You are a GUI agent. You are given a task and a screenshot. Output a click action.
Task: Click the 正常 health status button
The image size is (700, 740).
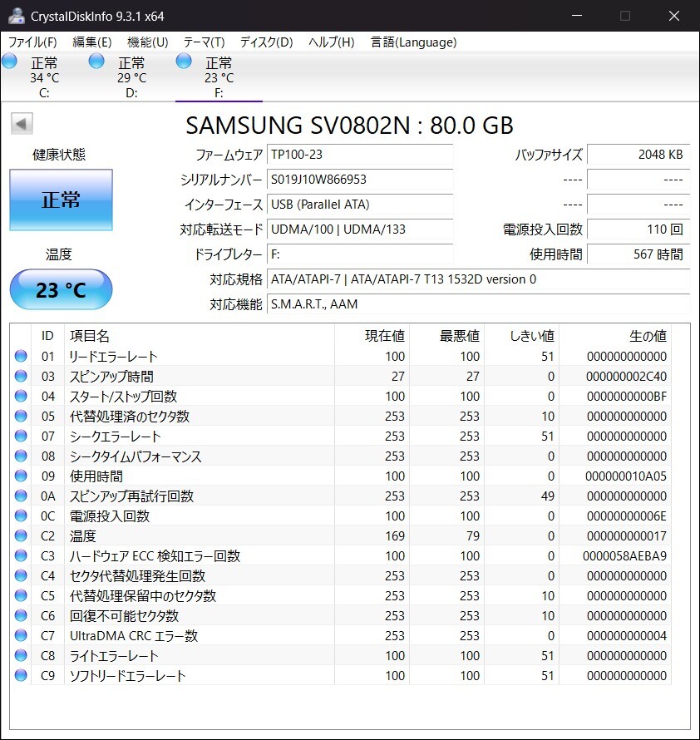click(61, 200)
